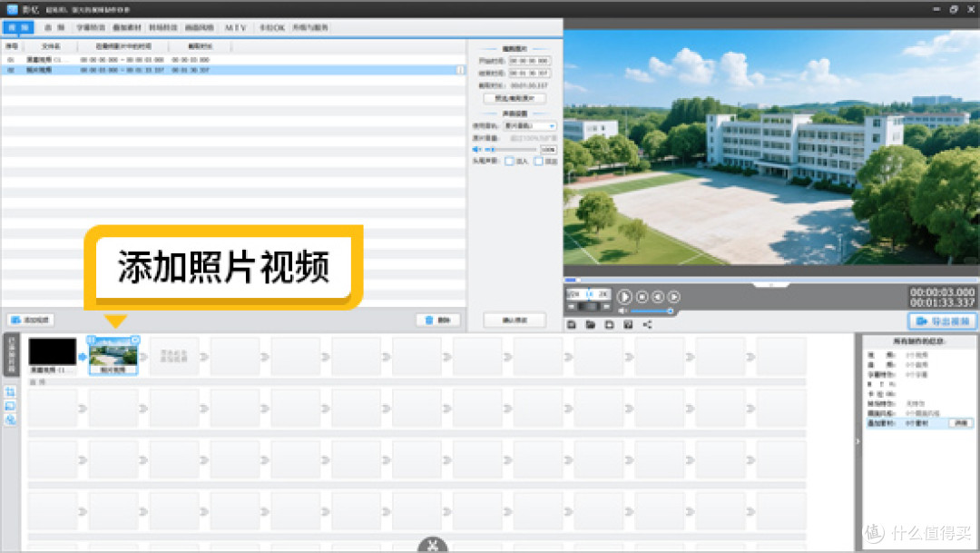Click the right arrow under the speed selector
This screenshot has height=553, width=980.
[x=605, y=307]
